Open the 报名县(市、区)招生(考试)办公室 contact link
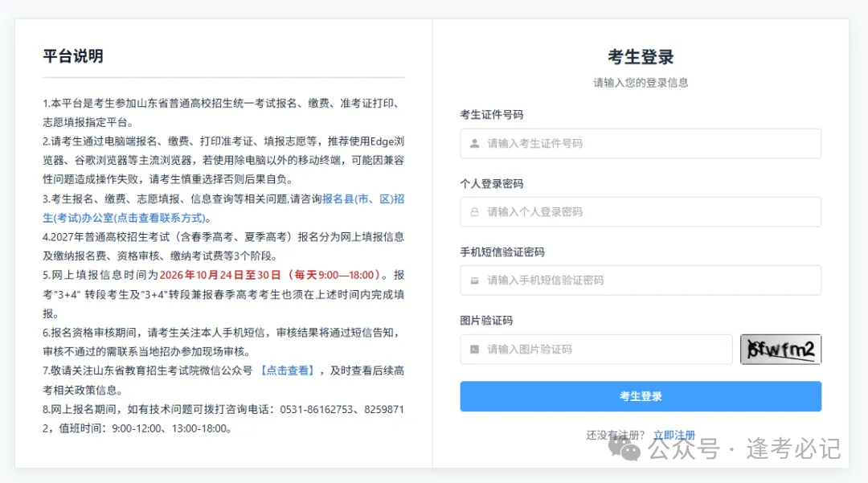This screenshot has width=868, height=483. 223,208
